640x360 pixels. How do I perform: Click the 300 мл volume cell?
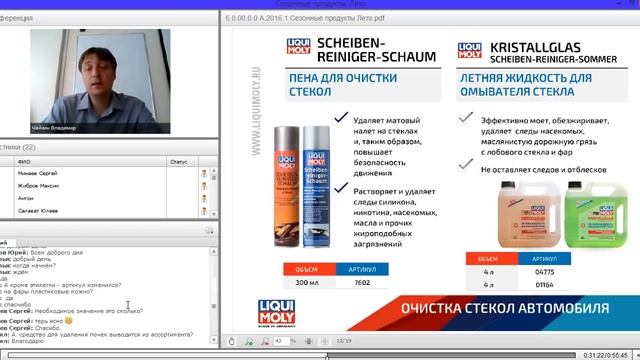307,282
